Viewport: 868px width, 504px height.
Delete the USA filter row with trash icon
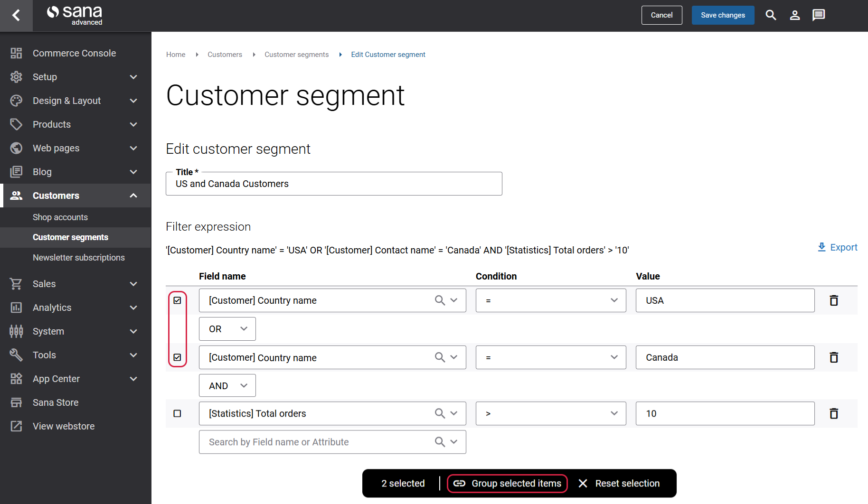833,300
